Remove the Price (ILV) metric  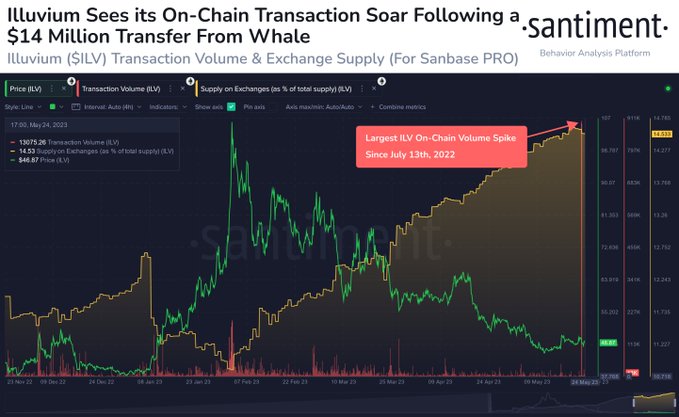(x=65, y=89)
